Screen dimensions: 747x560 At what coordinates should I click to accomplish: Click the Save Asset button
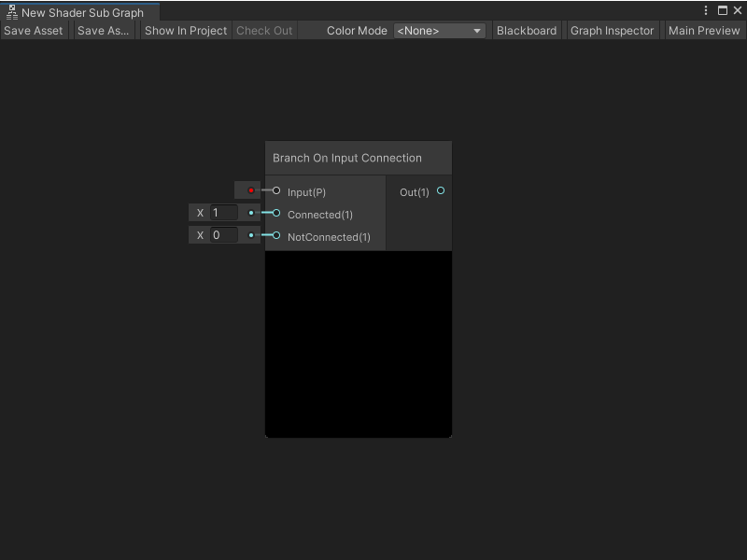34,30
